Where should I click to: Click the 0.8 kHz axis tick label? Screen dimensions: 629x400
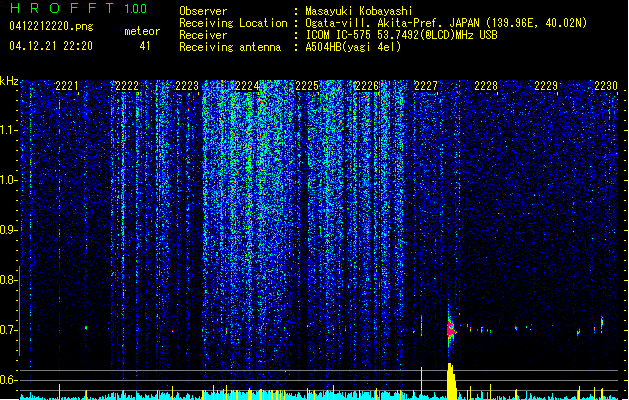point(8,280)
